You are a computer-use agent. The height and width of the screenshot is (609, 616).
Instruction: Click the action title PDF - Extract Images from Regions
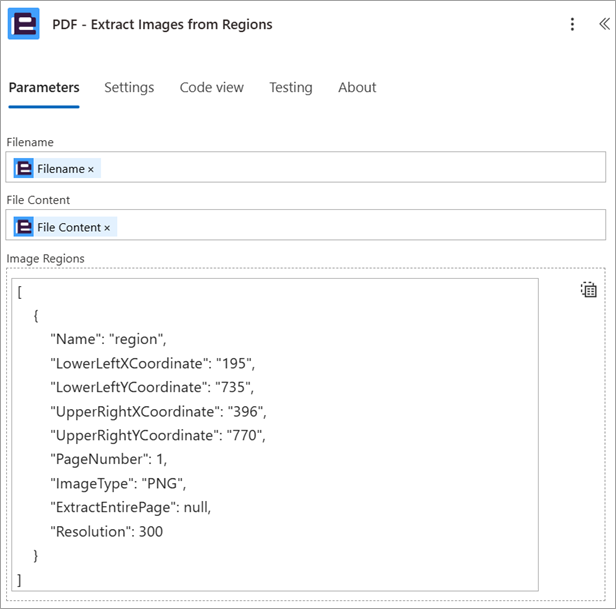tap(162, 24)
